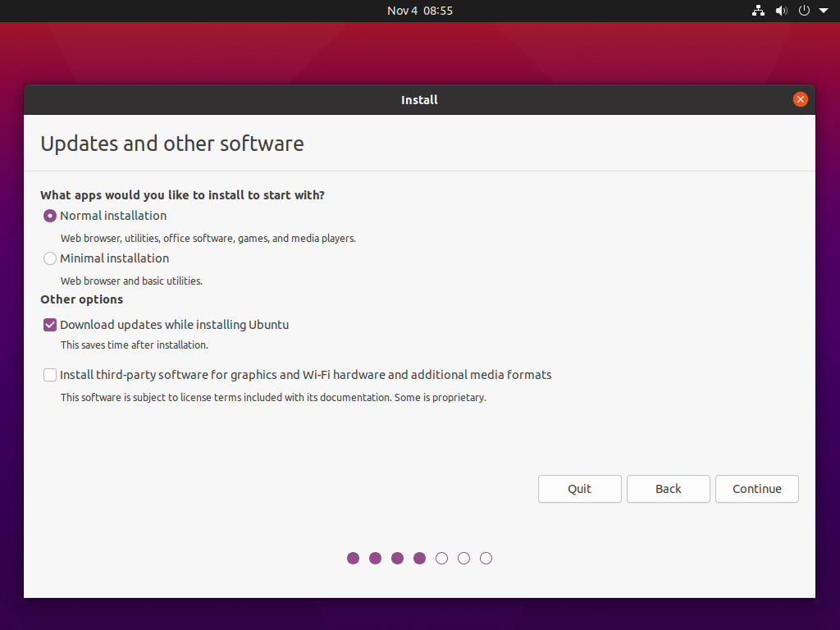Open the volume speaker icon in top bar

[x=782, y=11]
